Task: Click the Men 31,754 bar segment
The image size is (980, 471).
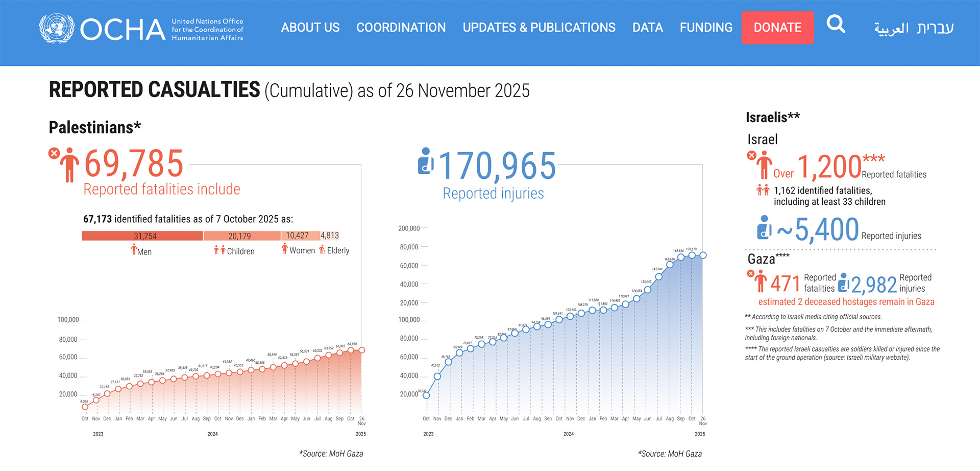Action: coord(142,236)
